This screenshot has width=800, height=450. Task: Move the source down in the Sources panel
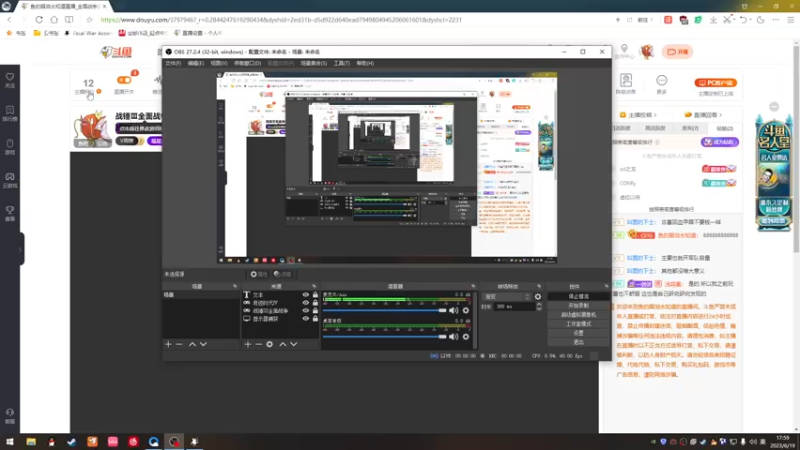pyautogui.click(x=294, y=344)
